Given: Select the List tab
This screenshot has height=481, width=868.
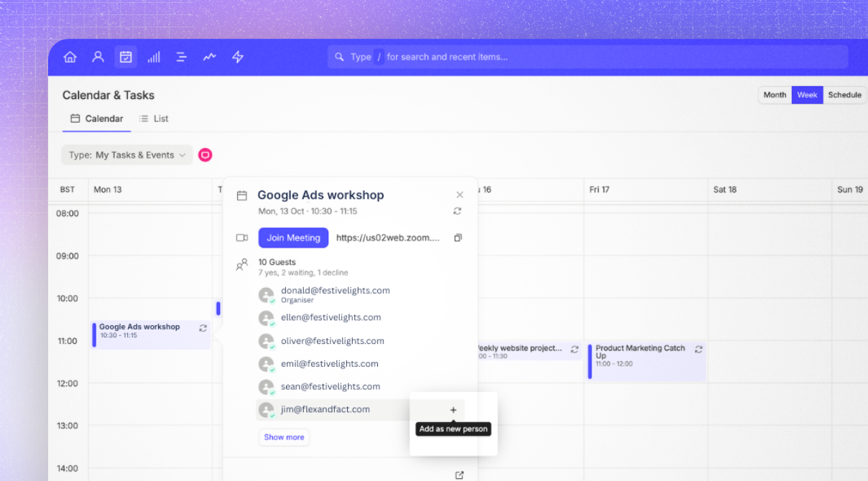Looking at the screenshot, I should [154, 118].
